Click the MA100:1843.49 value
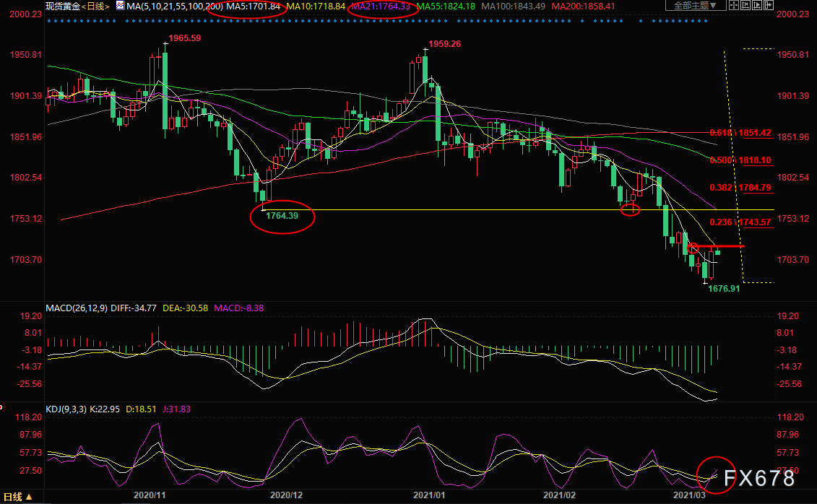 pyautogui.click(x=513, y=6)
